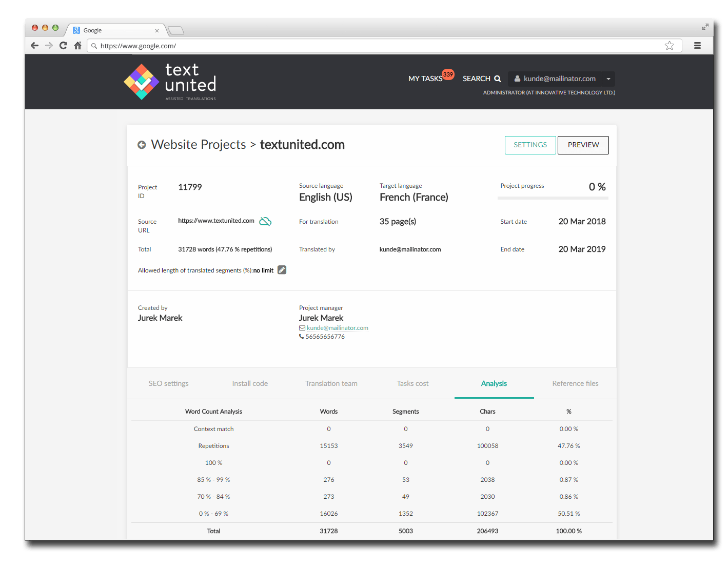Click the 339 tasks notification badge

pyautogui.click(x=448, y=74)
